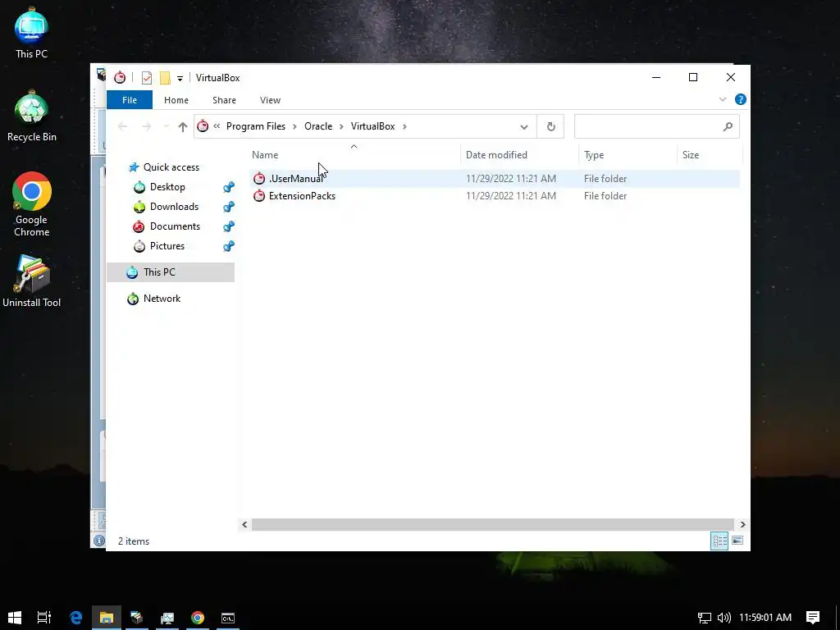This screenshot has height=630, width=840.
Task: Switch to Large icons view layout
Action: (x=737, y=541)
